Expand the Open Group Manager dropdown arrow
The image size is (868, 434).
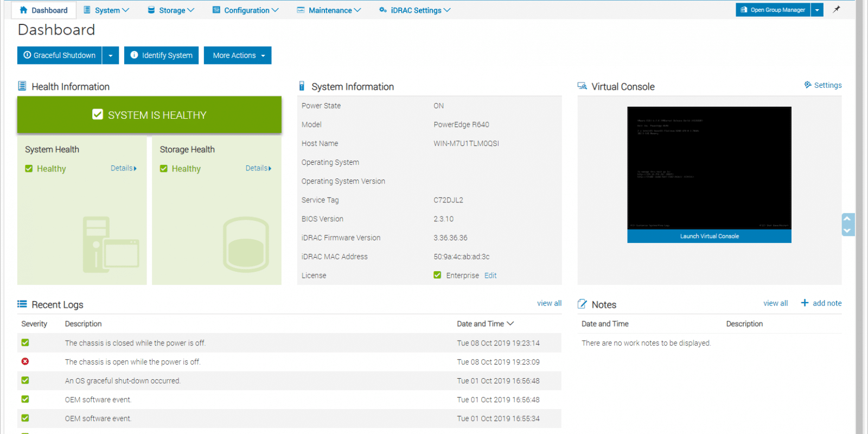[817, 10]
